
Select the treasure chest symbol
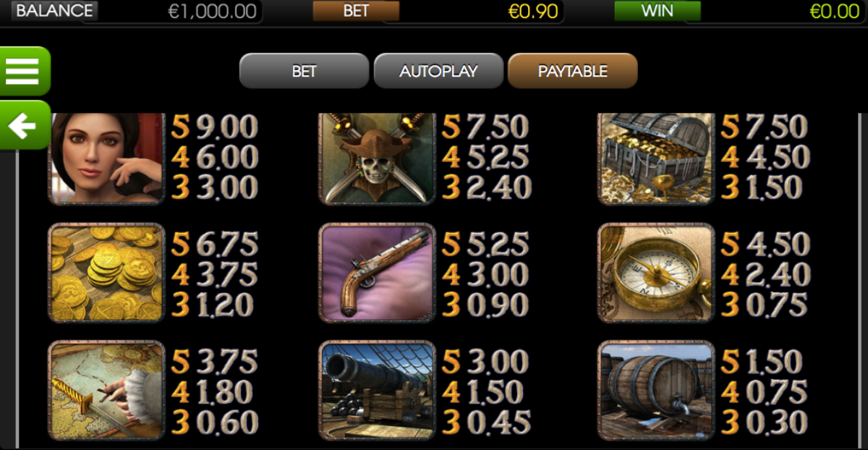pos(656,158)
